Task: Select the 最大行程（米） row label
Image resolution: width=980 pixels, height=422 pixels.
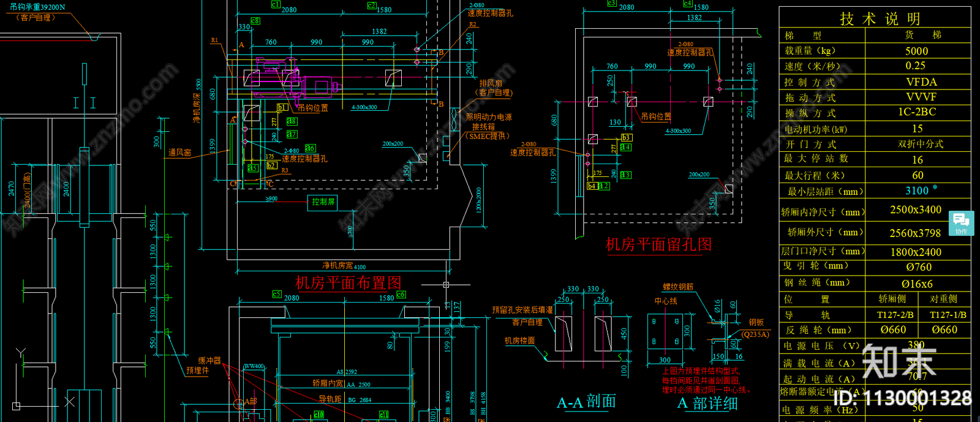Action: [x=815, y=175]
